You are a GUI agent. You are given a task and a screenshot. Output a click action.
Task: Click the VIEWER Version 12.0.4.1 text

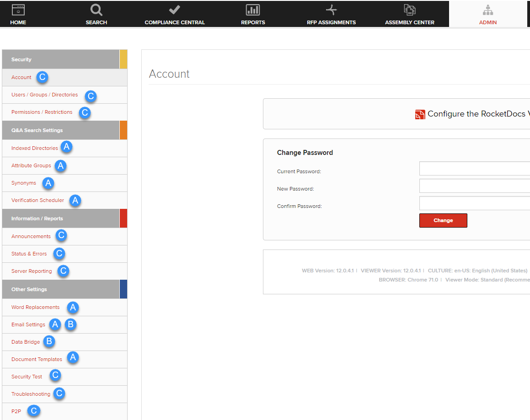391,271
